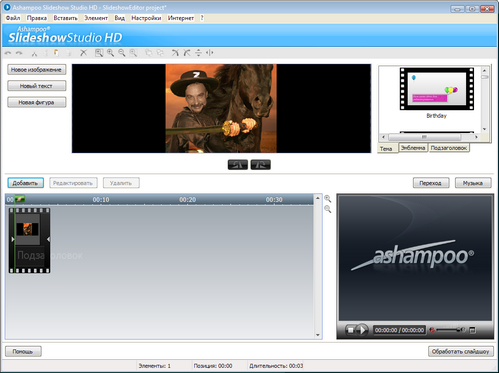This screenshot has height=373, width=499.
Task: Click the Paste clipboard toolbar icon
Action: pyautogui.click(x=56, y=53)
